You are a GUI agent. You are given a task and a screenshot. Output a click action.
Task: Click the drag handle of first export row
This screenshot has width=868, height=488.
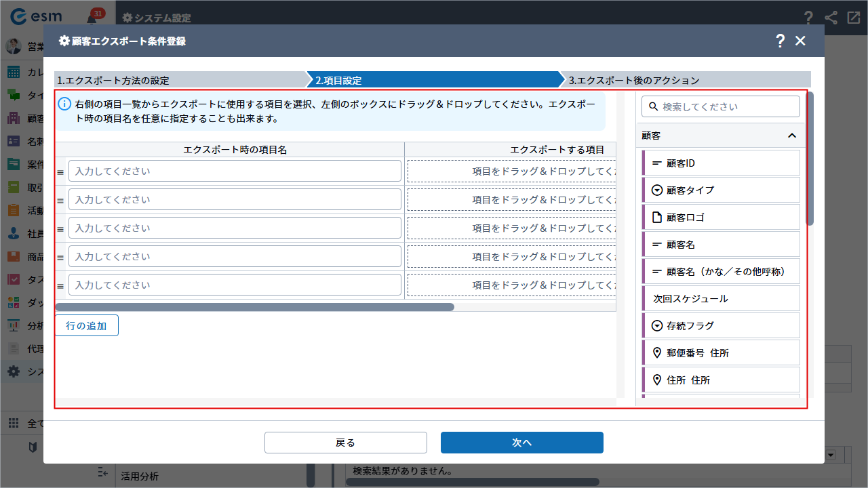coord(60,172)
